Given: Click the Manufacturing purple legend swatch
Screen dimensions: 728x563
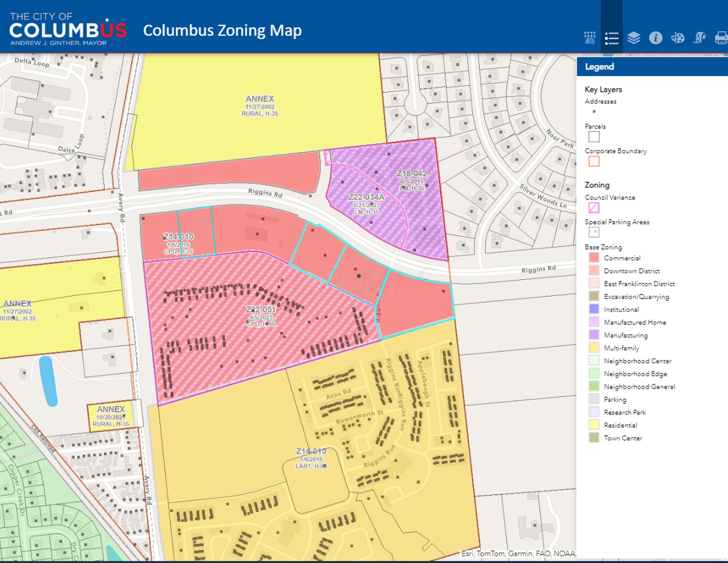Looking at the screenshot, I should (594, 335).
